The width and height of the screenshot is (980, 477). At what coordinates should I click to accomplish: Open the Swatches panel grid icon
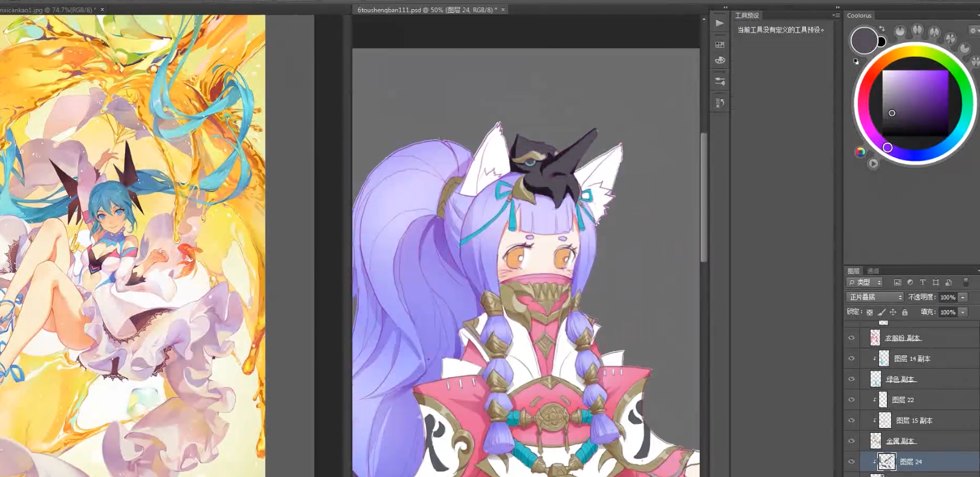(x=719, y=44)
